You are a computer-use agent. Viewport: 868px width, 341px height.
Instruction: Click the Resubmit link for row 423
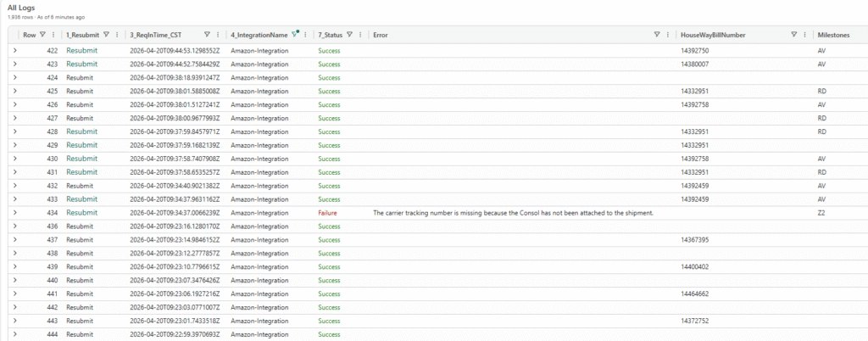pos(81,64)
